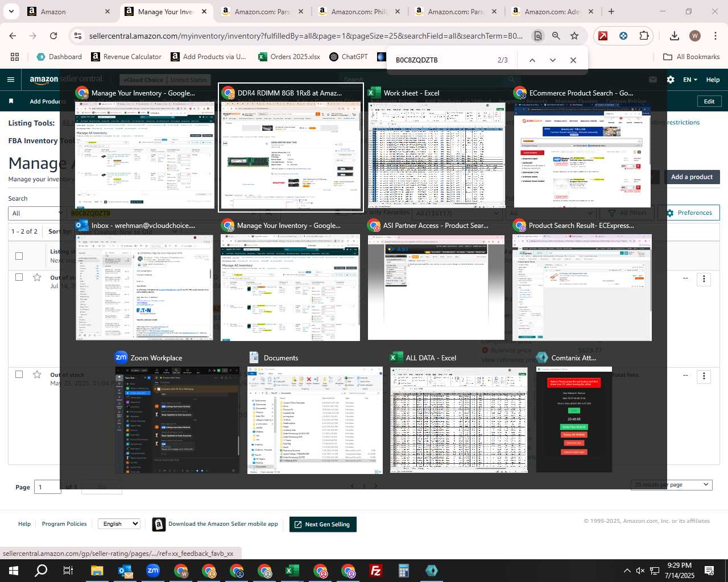Open the Orders 2025.xlsx bookmark

pos(289,57)
